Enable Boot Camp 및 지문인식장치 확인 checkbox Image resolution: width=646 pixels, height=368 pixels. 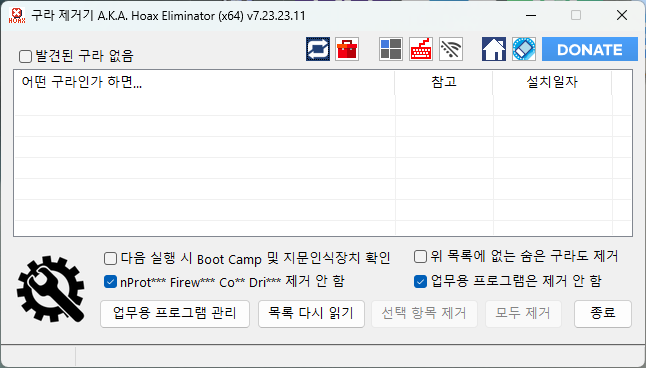click(110, 259)
